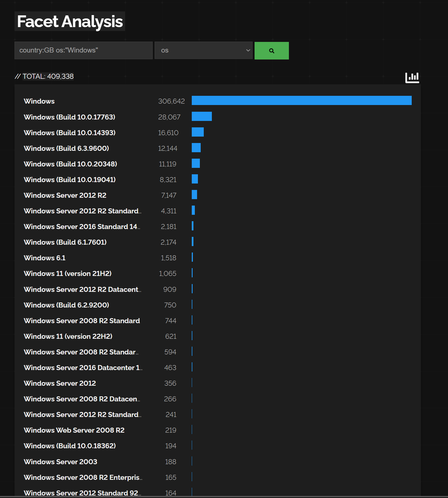The height and width of the screenshot is (498, 448).
Task: Select Windows (Build 10.0.14393)
Action: 70,133
